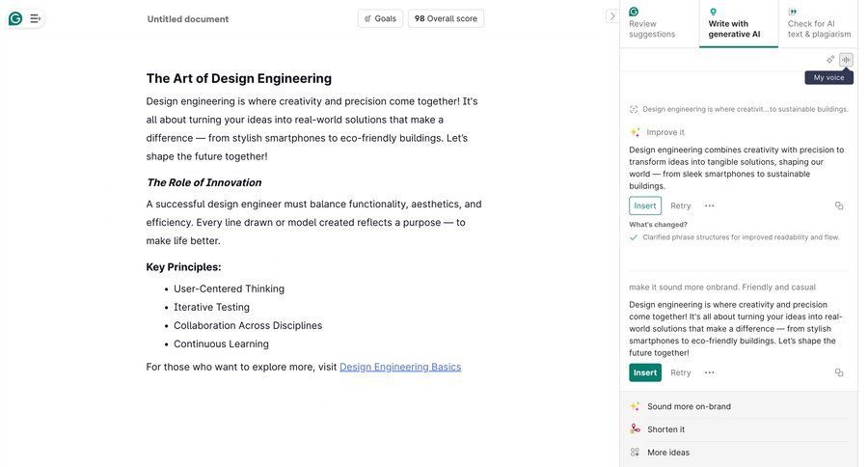Click the Improve it sparkle icon

pyautogui.click(x=635, y=132)
